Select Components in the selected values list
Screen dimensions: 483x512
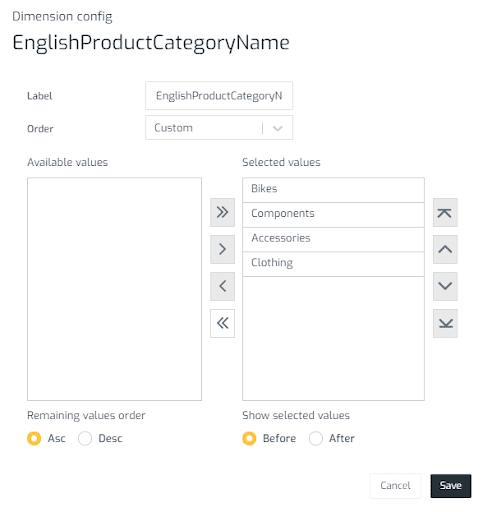[333, 215]
